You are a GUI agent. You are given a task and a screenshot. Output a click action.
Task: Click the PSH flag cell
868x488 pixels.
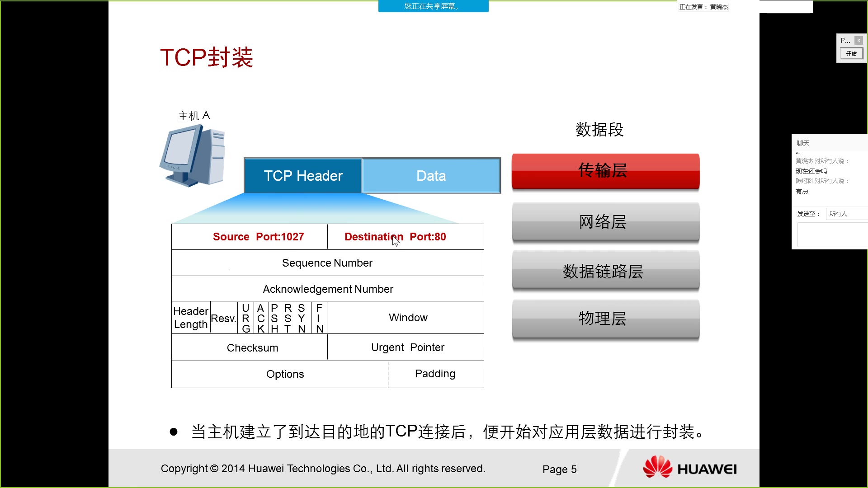tap(274, 318)
